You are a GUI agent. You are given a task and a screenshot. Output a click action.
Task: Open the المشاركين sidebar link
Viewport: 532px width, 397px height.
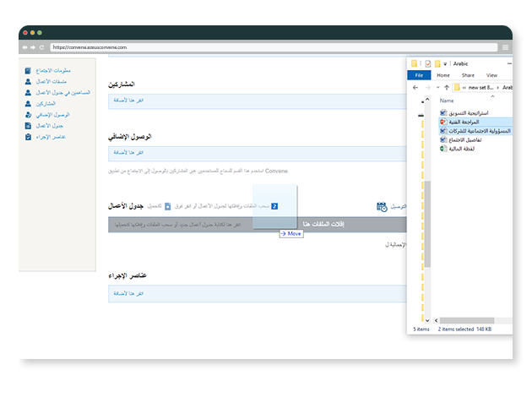point(46,104)
